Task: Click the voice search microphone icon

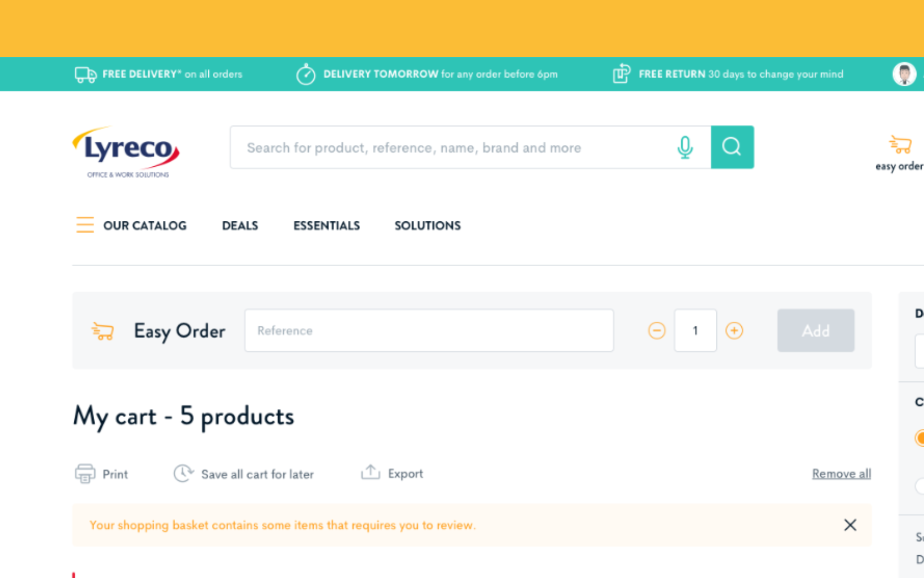Action: (x=685, y=147)
